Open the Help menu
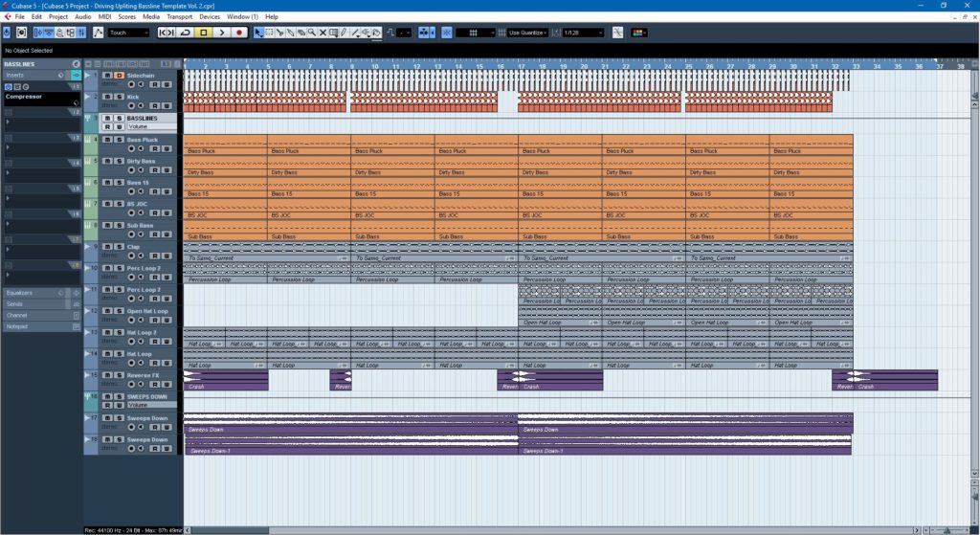 coord(271,17)
